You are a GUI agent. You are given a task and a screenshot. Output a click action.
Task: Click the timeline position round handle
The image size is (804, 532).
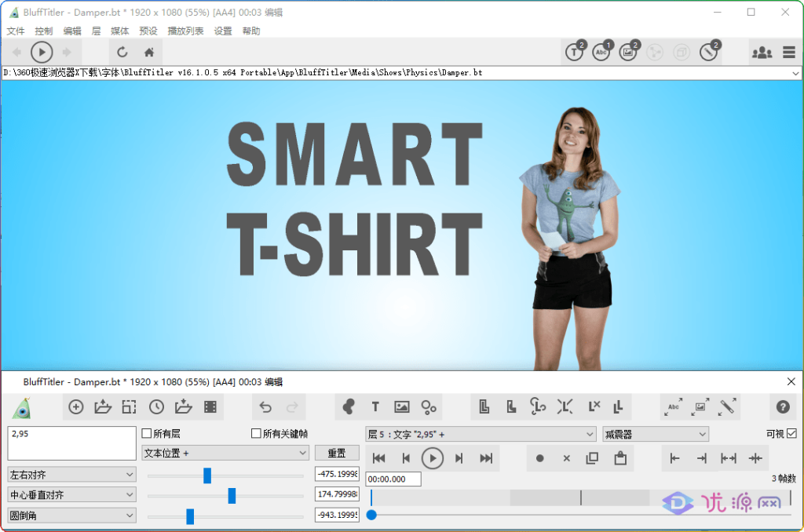point(371,515)
